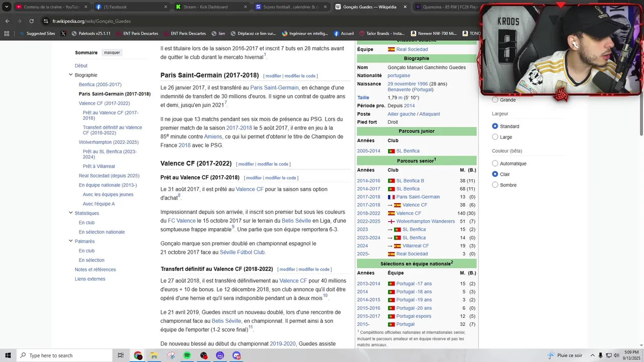This screenshot has width=644, height=362.
Task: Select Sombre color radio button
Action: (x=495, y=185)
